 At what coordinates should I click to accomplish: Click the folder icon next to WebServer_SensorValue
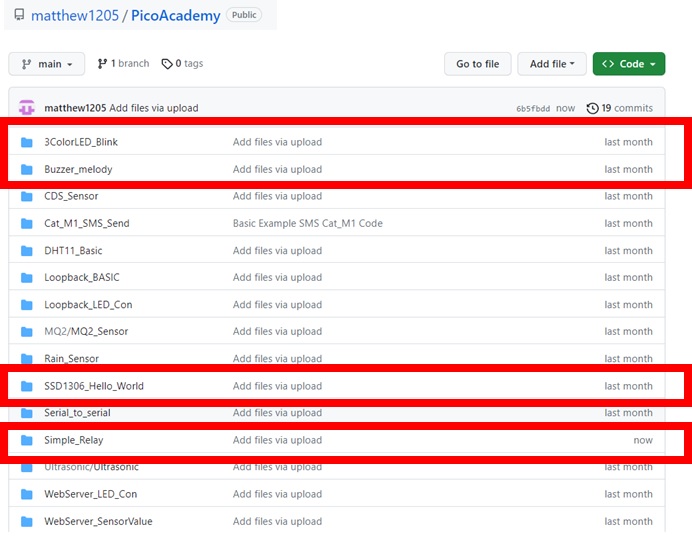[x=27, y=522]
